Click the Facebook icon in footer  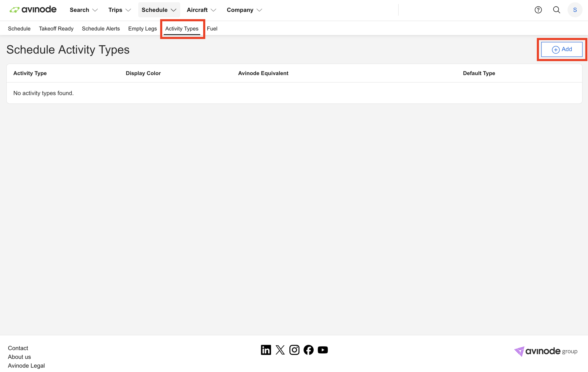pos(308,350)
